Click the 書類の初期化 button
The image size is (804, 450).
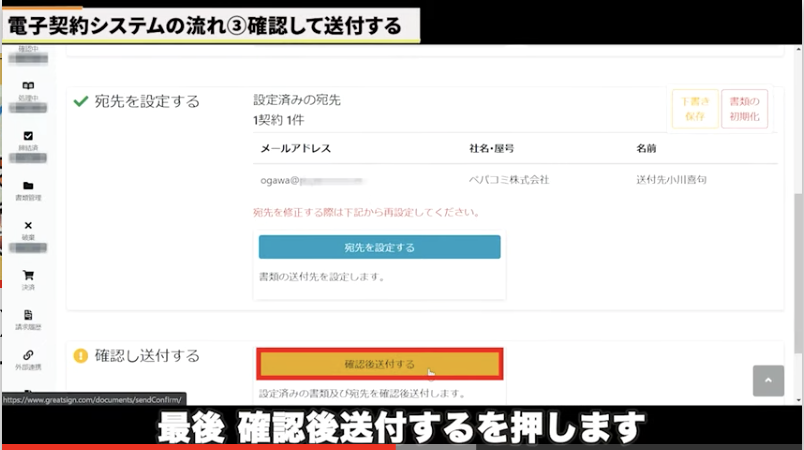click(744, 108)
